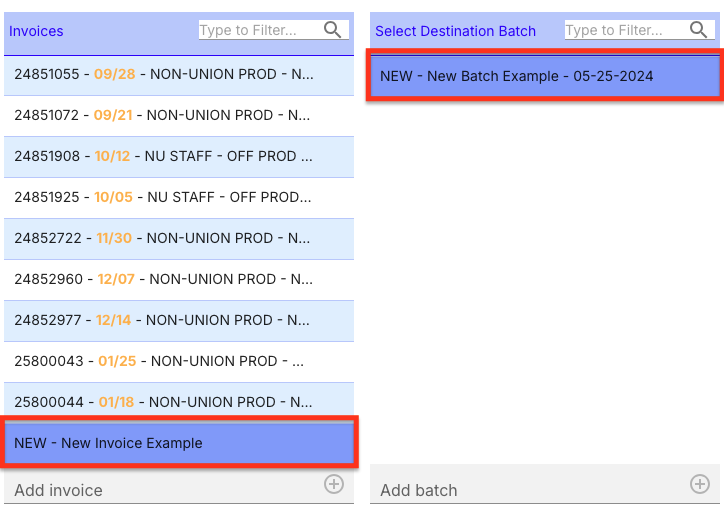Select invoice 24852722 dated 11/30
This screenshot has height=509, width=724.
click(x=179, y=239)
